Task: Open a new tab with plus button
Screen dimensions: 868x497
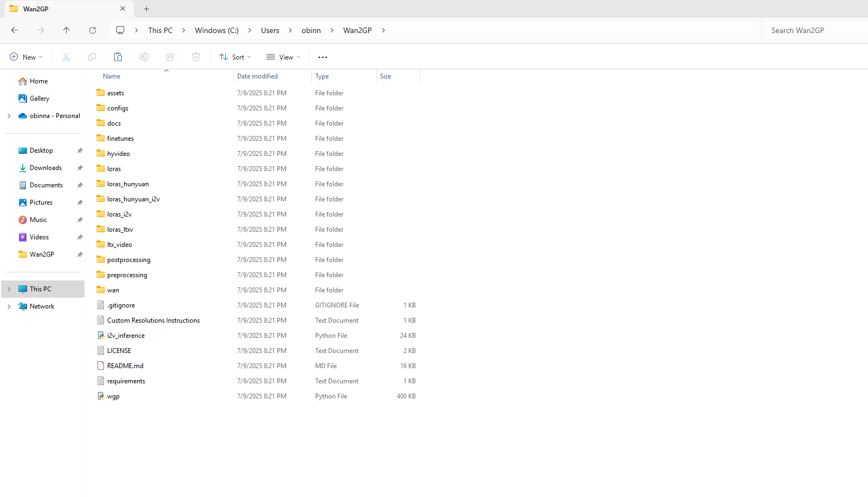Action: coord(146,9)
